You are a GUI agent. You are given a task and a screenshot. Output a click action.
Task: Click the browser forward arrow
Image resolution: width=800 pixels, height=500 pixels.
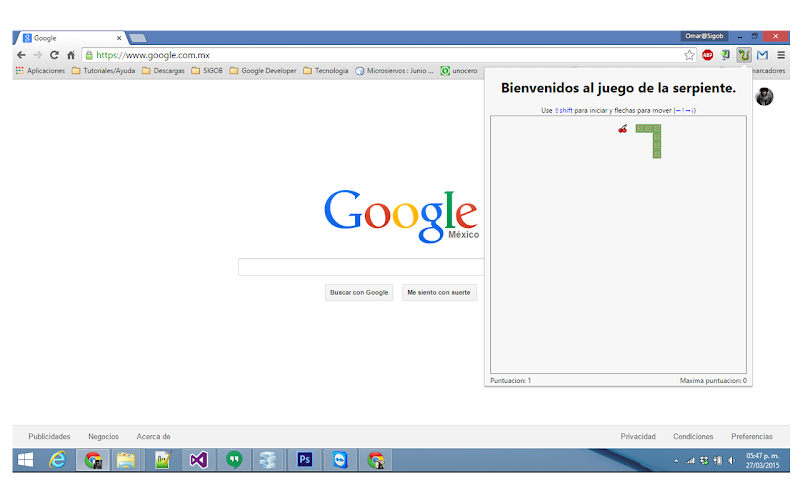tap(38, 55)
